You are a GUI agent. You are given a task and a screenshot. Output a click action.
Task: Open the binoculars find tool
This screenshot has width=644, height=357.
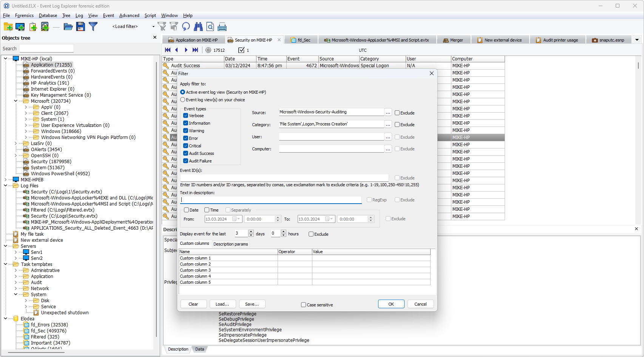[198, 26]
